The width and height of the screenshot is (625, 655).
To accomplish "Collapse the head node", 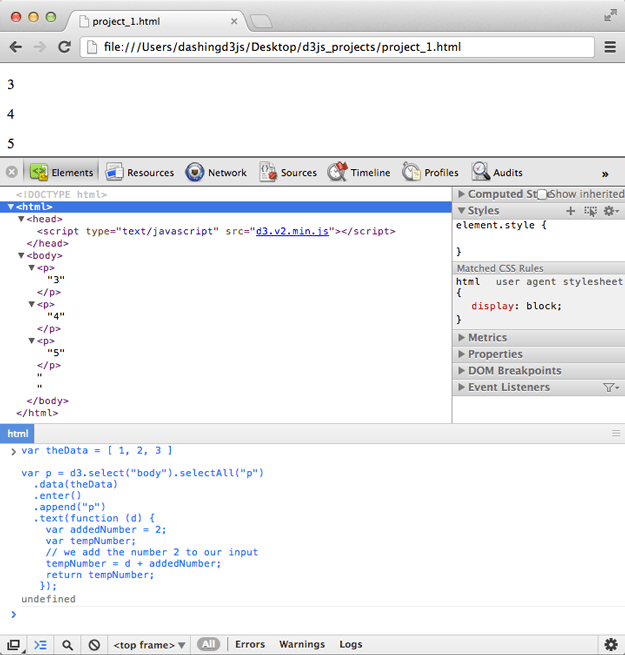I will pyautogui.click(x=21, y=219).
